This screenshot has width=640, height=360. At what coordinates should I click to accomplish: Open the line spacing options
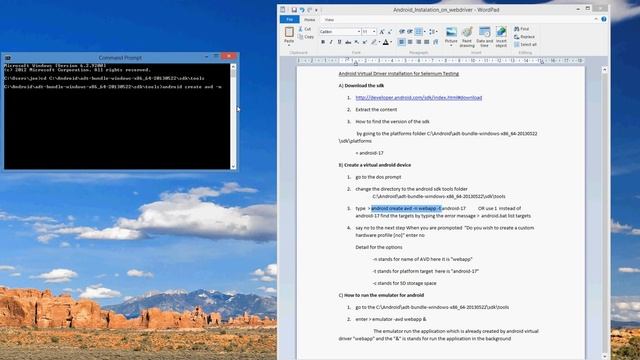(x=433, y=31)
